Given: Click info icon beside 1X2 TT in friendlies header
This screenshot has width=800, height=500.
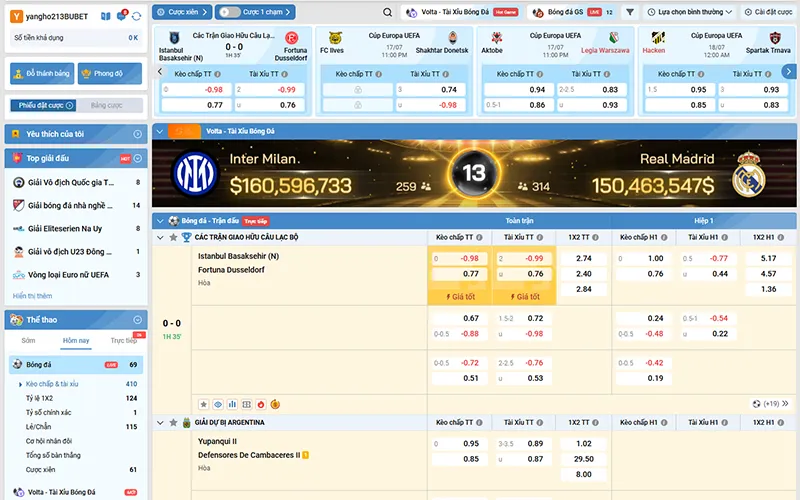Looking at the screenshot, I should click(x=595, y=237).
